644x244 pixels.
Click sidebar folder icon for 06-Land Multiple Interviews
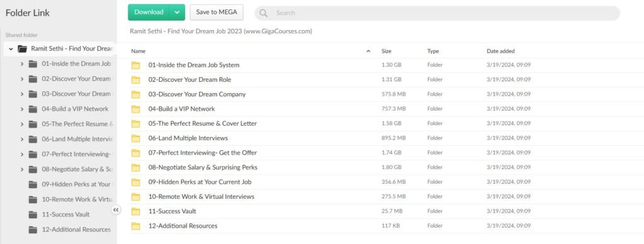(x=33, y=140)
